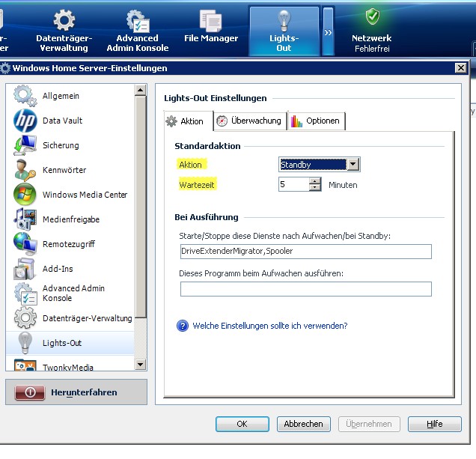Click Lights-Out sidebar lightbulb icon
This screenshot has width=476, height=459.
point(25,343)
